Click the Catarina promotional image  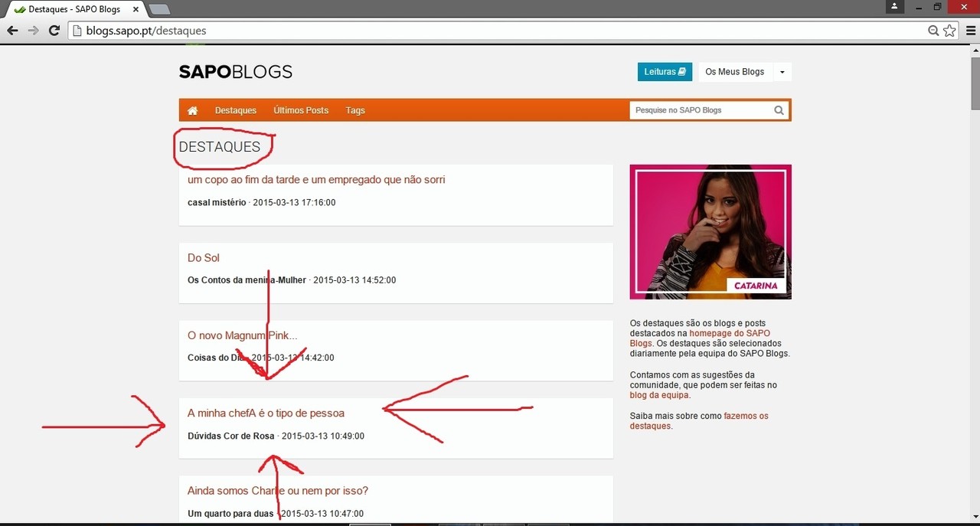coord(710,231)
